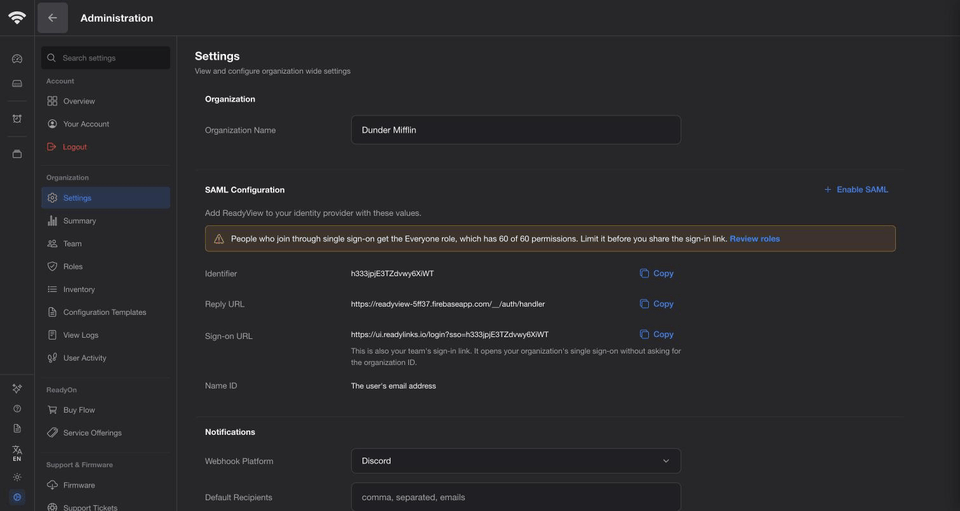The width and height of the screenshot is (960, 511).
Task: Click the Wi-Fi logo in the top corner
Action: (17, 18)
